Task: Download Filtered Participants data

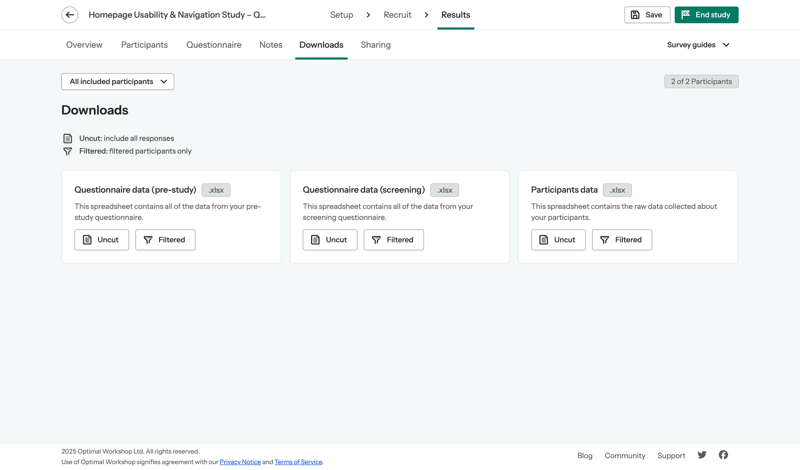Action: click(x=621, y=240)
